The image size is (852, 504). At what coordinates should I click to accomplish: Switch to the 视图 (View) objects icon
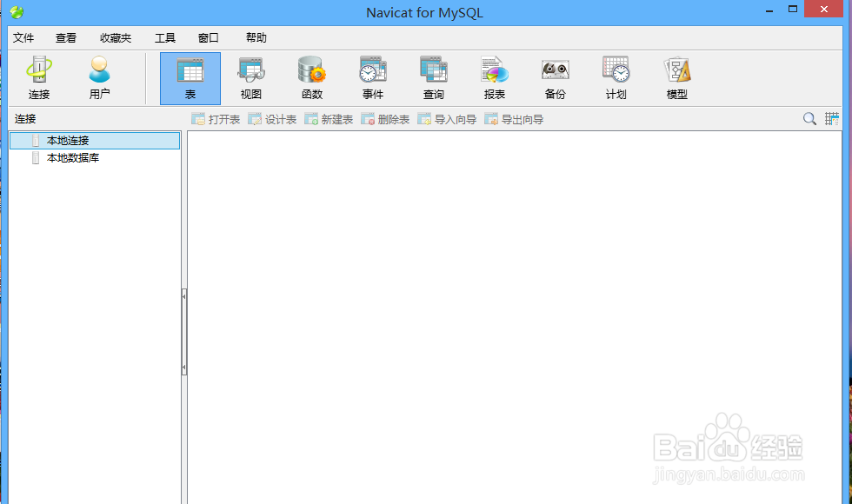tap(251, 78)
